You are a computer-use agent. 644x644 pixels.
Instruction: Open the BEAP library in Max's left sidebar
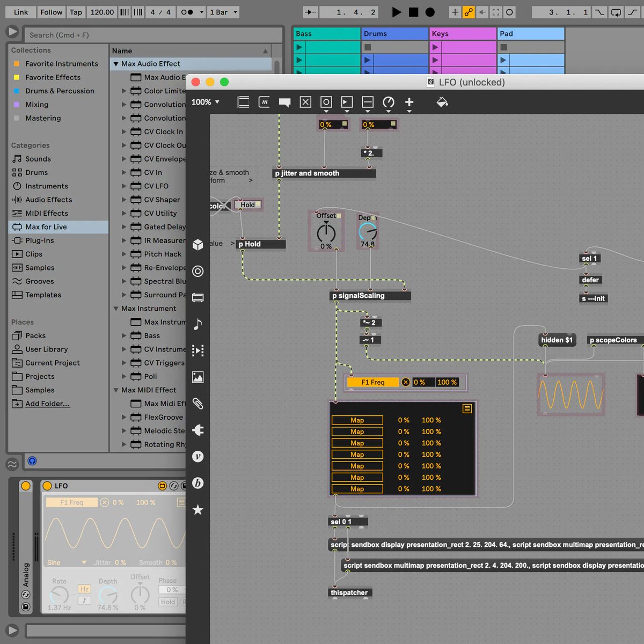pyautogui.click(x=198, y=483)
